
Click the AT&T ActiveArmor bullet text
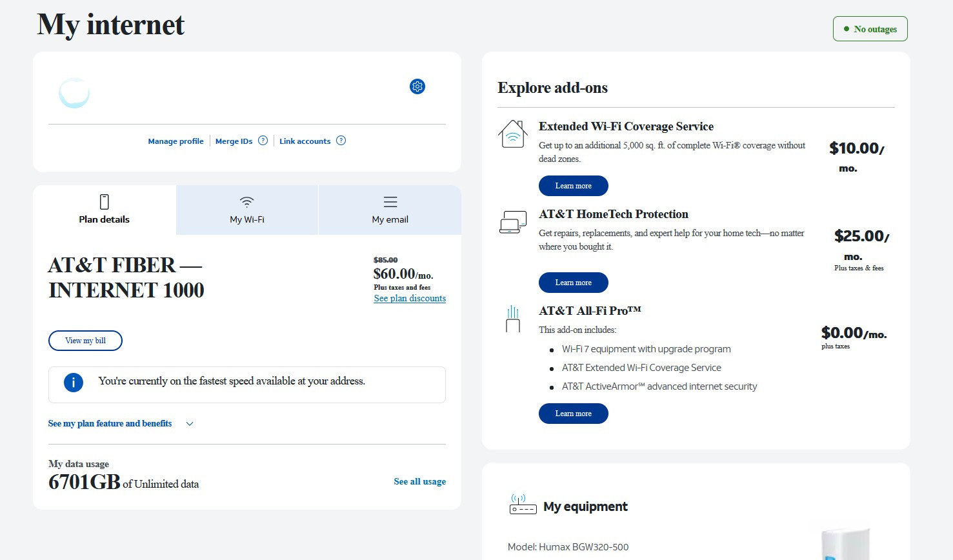coord(659,386)
